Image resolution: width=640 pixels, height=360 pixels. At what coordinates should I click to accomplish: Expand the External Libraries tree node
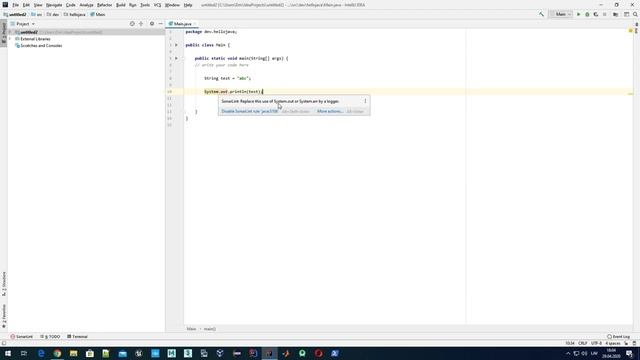click(10, 39)
